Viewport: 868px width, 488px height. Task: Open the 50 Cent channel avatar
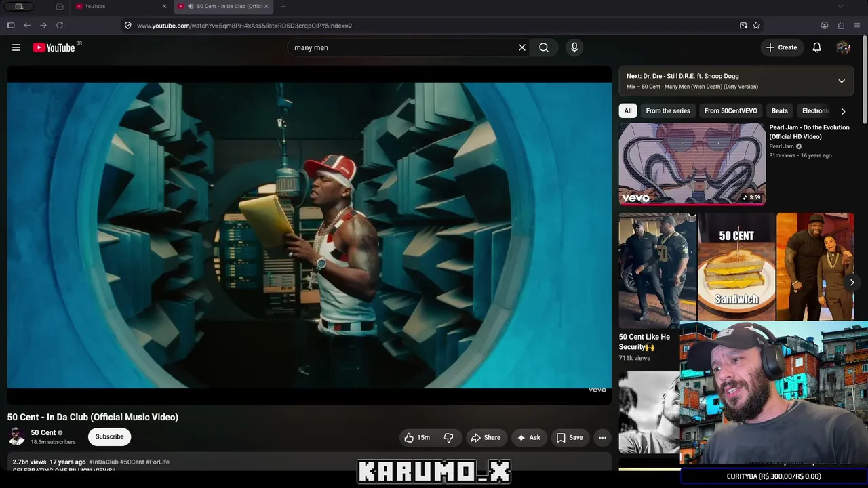(x=16, y=436)
